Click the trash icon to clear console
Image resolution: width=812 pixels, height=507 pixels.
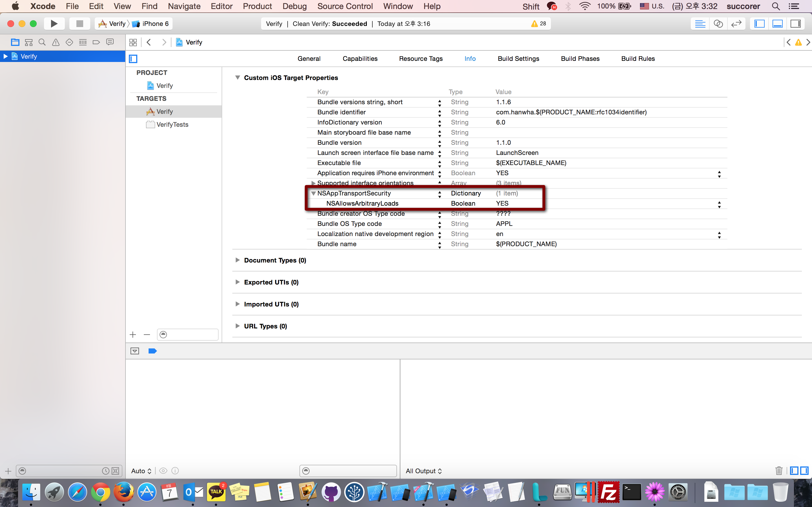click(779, 471)
